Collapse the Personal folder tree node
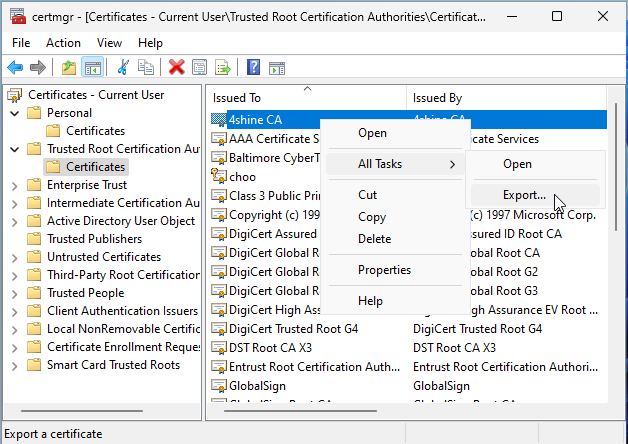628x444 pixels. (x=15, y=113)
